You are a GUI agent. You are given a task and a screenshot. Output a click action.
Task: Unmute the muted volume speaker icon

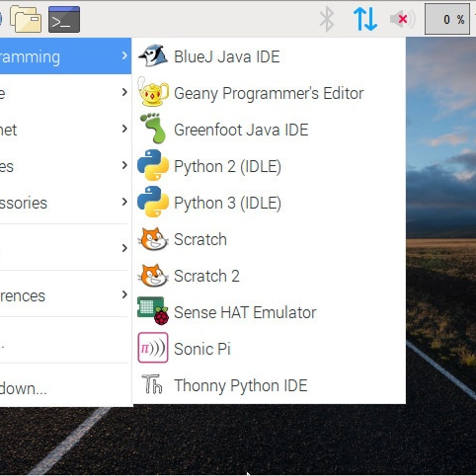pyautogui.click(x=402, y=19)
